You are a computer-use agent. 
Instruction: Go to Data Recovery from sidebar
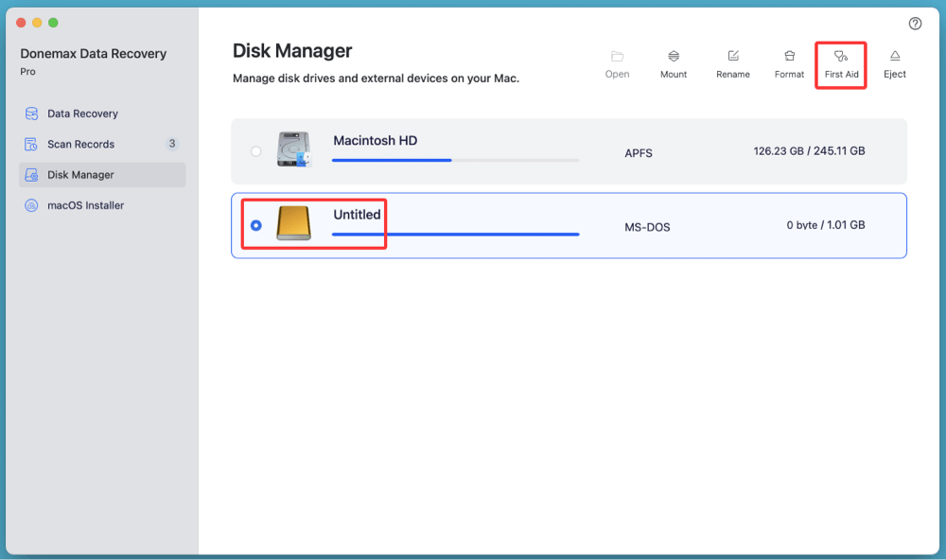[81, 113]
